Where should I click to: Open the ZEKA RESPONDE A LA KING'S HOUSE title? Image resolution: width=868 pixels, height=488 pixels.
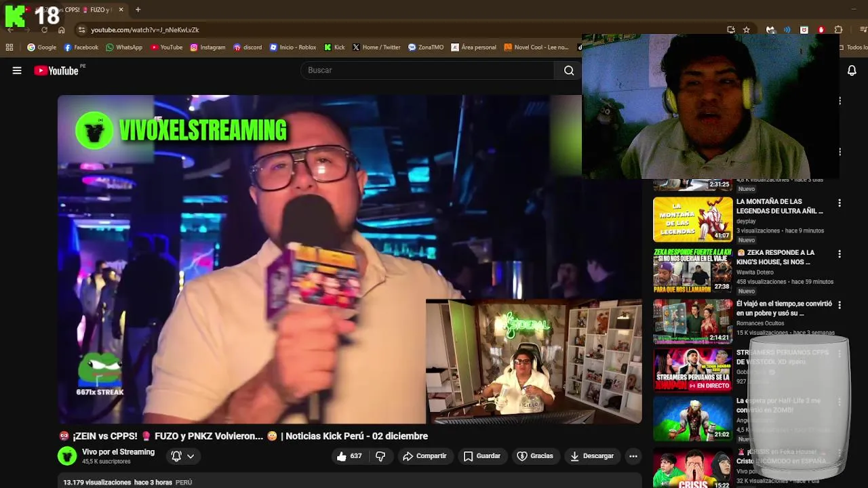(776, 258)
